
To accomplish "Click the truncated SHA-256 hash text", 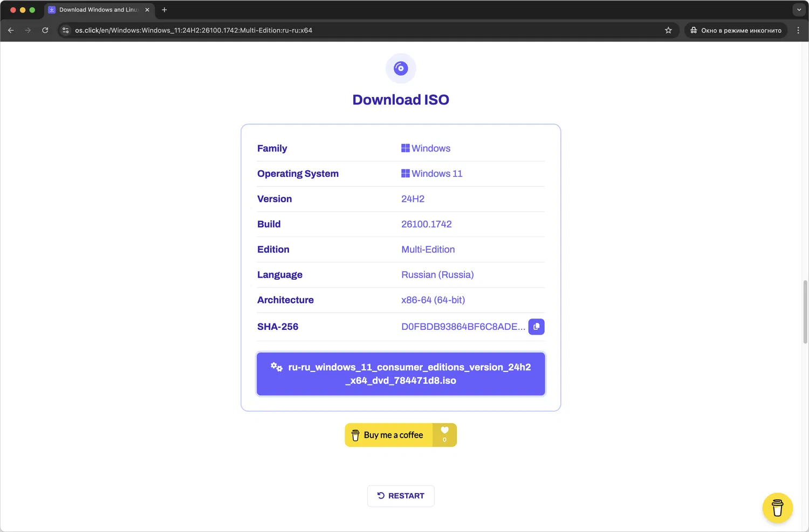I will coord(463,327).
